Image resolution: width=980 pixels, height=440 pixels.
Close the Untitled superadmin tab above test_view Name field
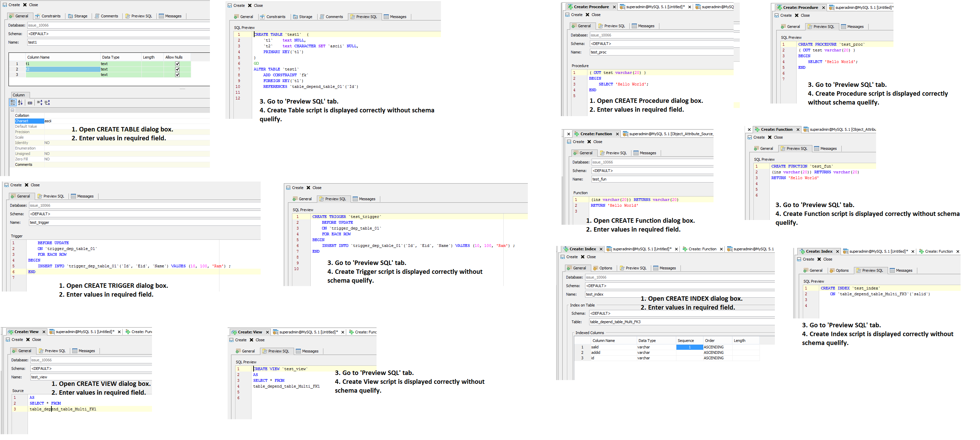pos(119,332)
